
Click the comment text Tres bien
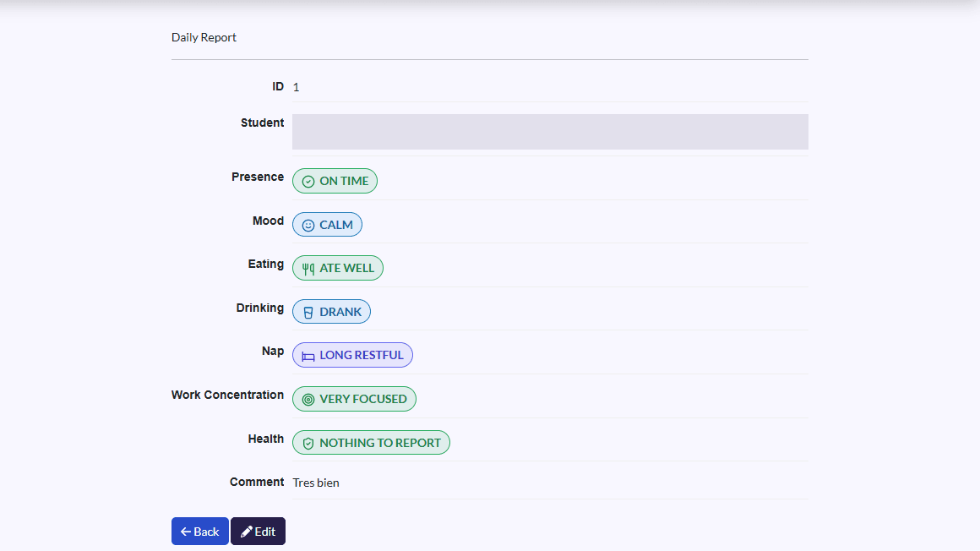click(316, 483)
